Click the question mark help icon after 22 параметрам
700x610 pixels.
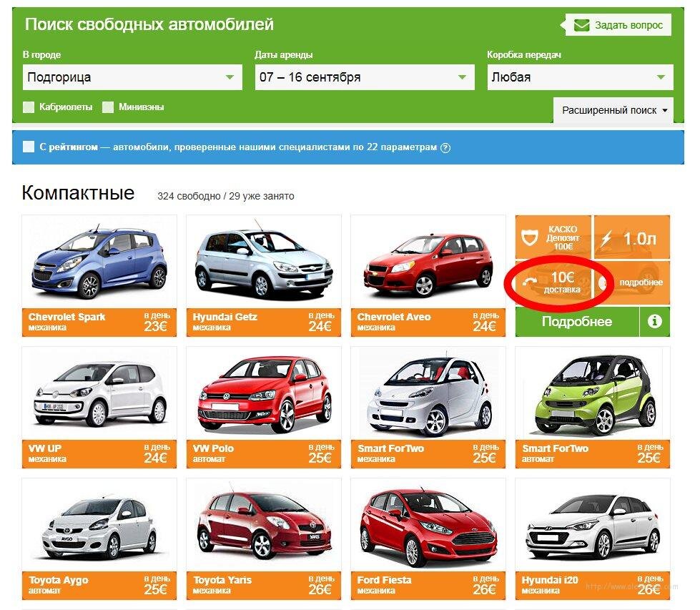(445, 148)
